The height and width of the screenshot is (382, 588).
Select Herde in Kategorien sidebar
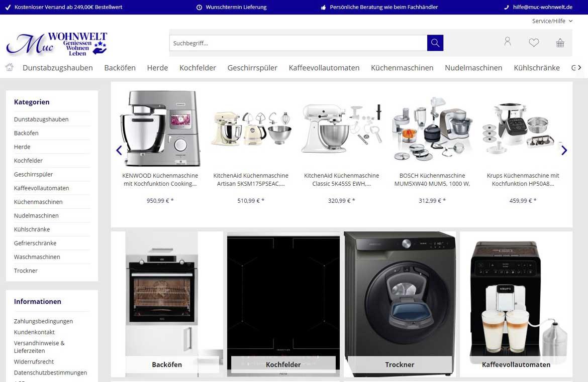22,147
